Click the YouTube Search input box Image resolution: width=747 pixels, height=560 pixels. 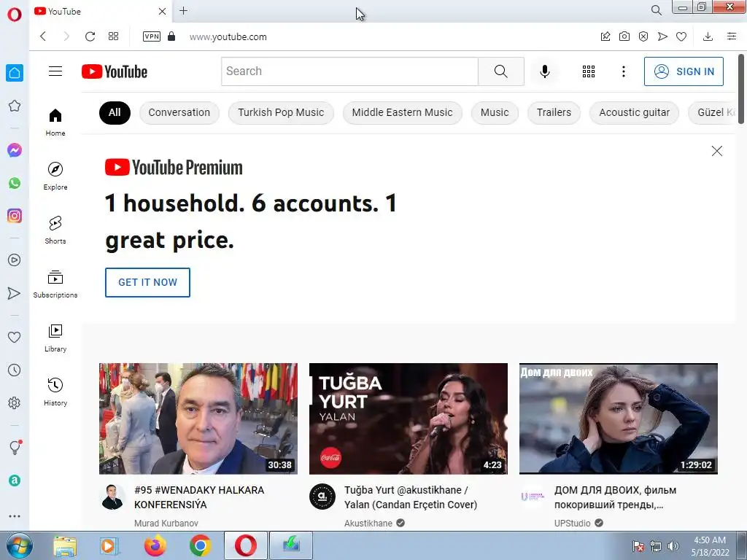click(x=349, y=71)
